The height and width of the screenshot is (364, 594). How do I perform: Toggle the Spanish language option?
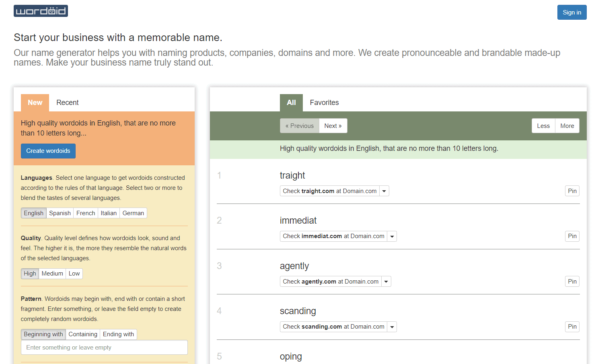pyautogui.click(x=60, y=213)
